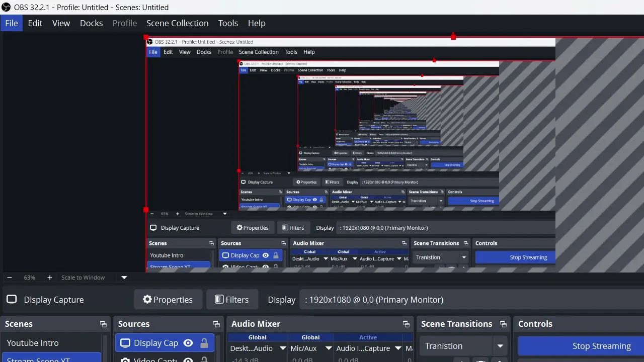This screenshot has width=644, height=362.
Task: Open the Transition type dropdown
Action: 463,346
